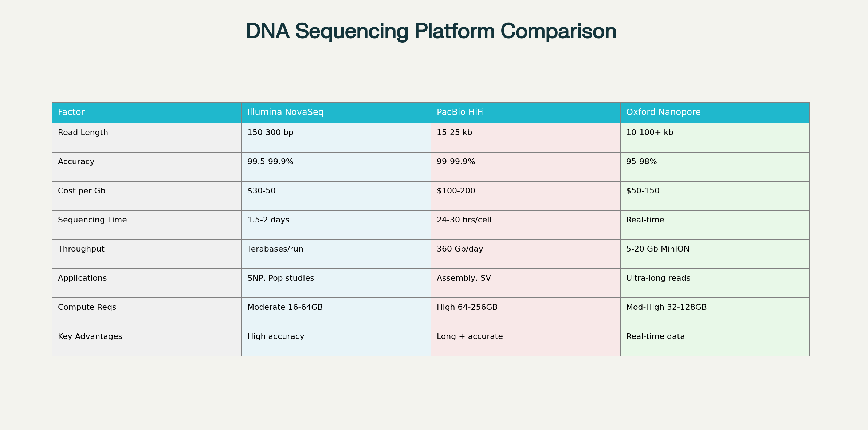Click the "24-30 hrs/cell" cell
The image size is (868, 430).
[464, 220]
